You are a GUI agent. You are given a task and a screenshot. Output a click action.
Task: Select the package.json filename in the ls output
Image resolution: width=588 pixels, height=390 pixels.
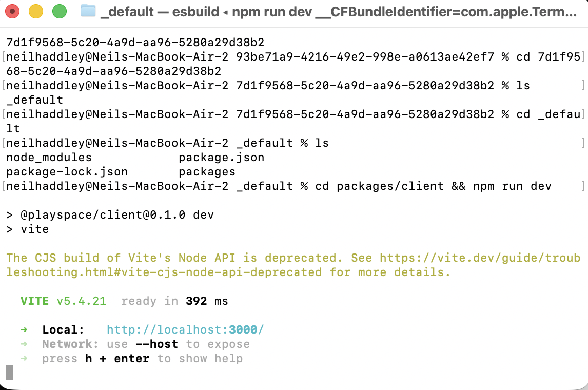point(221,157)
